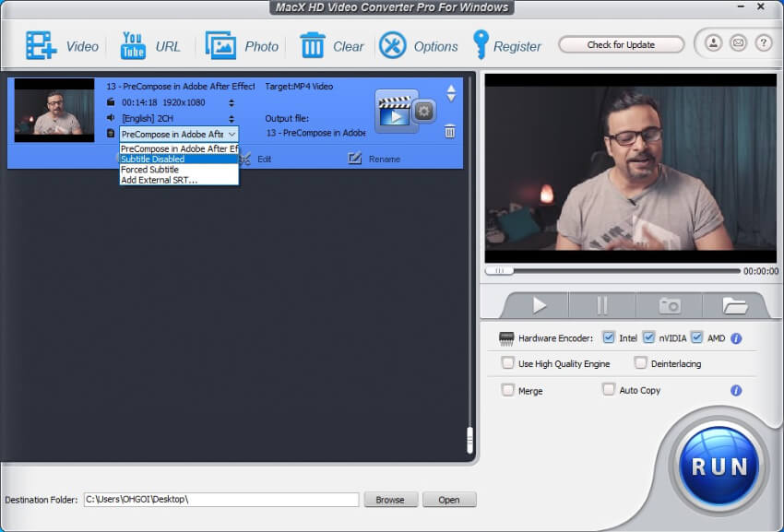The height and width of the screenshot is (532, 784).
Task: Open Options wrench icon
Action: coord(393,45)
